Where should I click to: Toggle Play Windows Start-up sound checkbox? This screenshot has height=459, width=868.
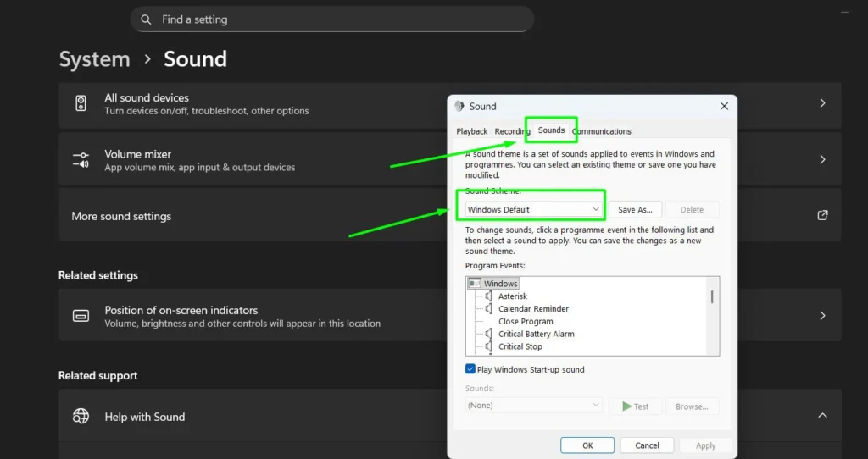pyautogui.click(x=470, y=369)
